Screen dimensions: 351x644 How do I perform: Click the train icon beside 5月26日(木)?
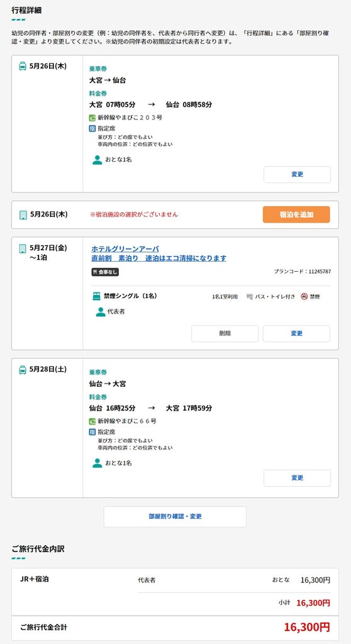(x=23, y=66)
